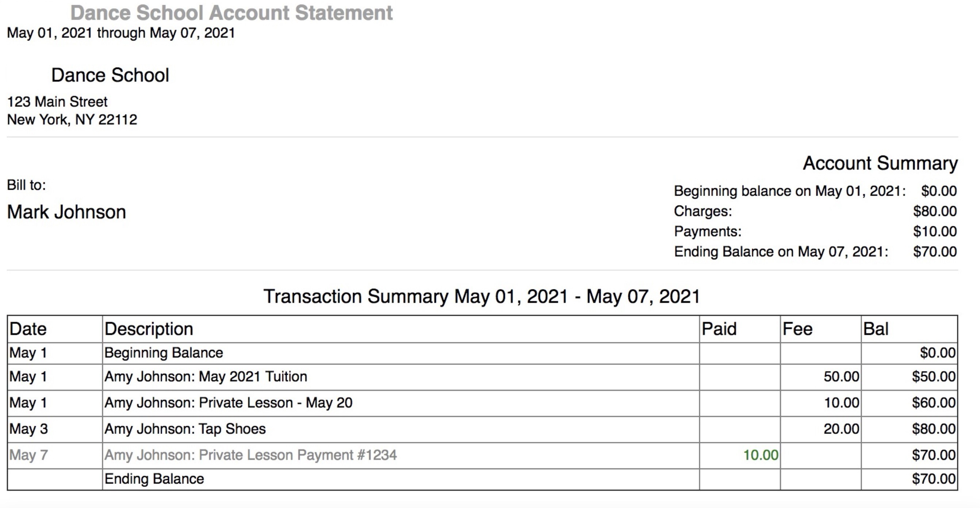Screen dimensions: 980x508
Task: Click the Charges amount $80.00
Action: (934, 211)
